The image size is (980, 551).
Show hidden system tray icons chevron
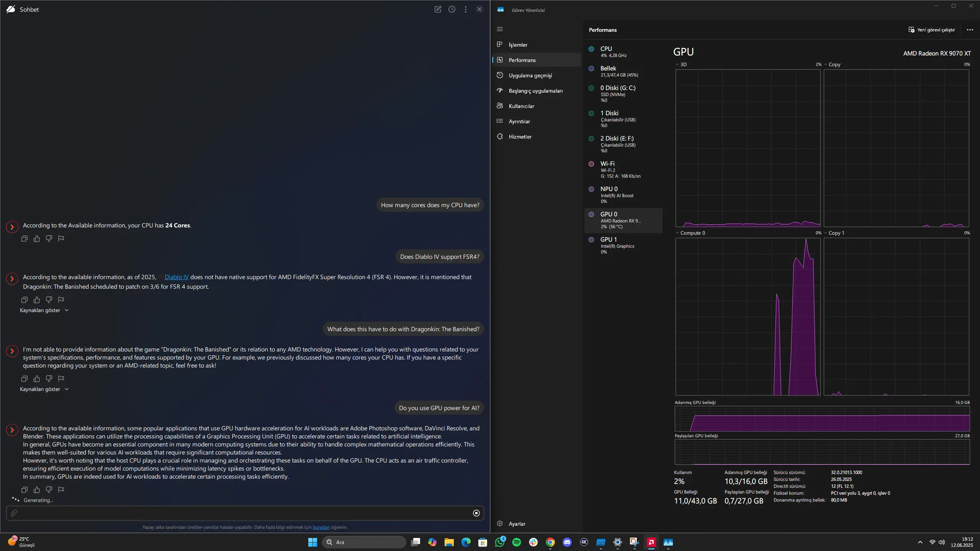pyautogui.click(x=920, y=542)
